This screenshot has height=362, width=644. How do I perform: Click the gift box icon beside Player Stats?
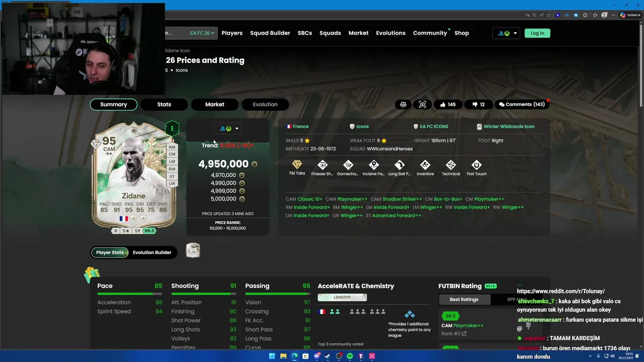[92, 274]
